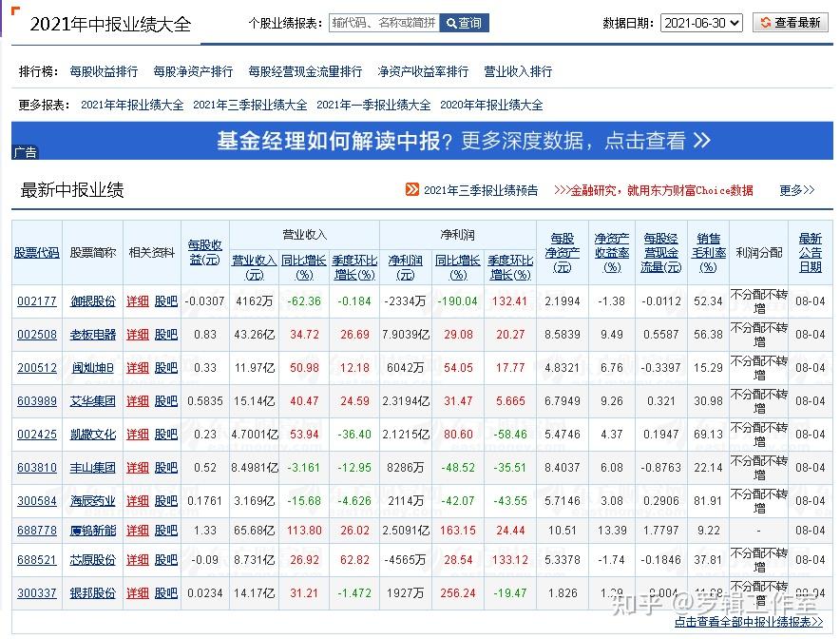840x639 pixels.
Task: Open 凯撒文化 stock name link
Action: click(x=93, y=435)
